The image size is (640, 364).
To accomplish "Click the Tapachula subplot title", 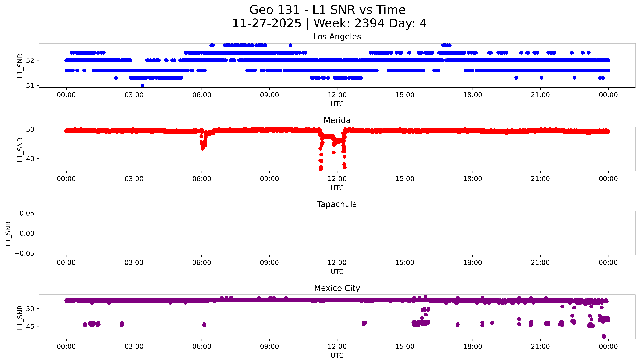I will 337,204.
